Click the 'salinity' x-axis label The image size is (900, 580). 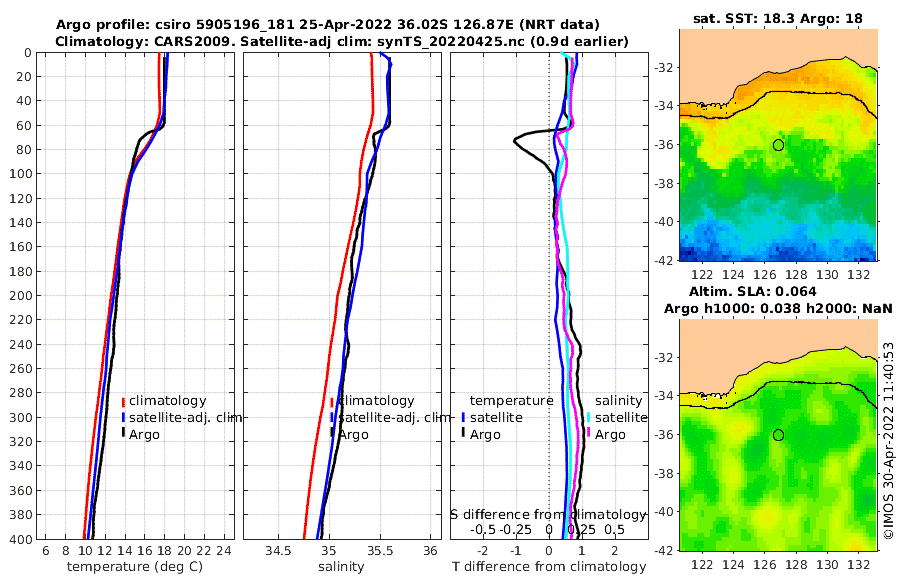341,567
